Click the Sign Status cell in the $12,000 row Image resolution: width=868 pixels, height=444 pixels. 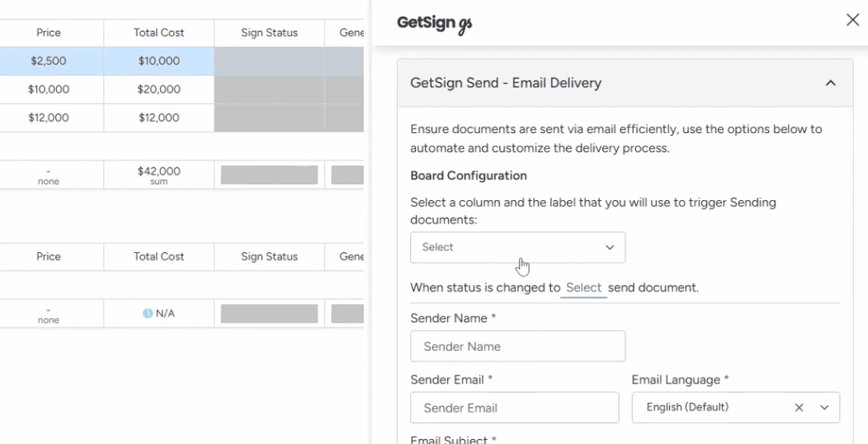click(x=269, y=117)
